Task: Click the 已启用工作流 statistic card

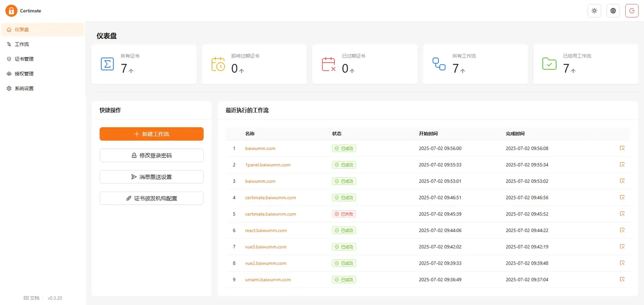Action: 586,64
